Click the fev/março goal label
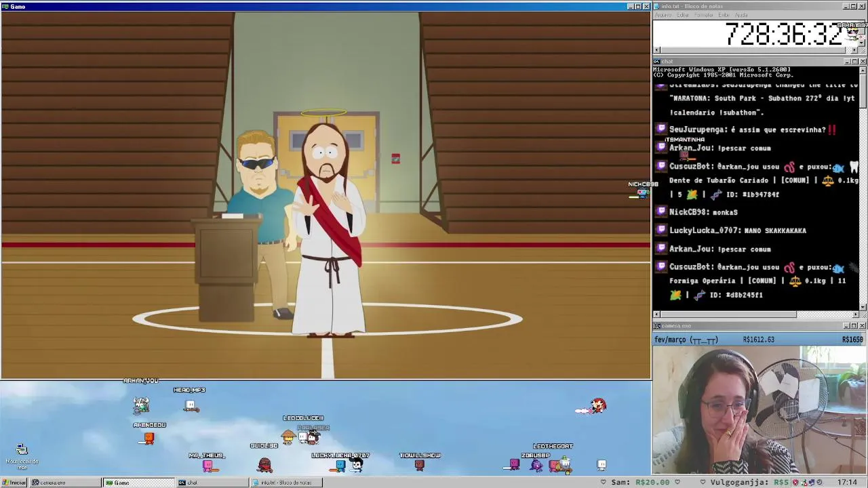Image resolution: width=868 pixels, height=488 pixels. (686, 340)
